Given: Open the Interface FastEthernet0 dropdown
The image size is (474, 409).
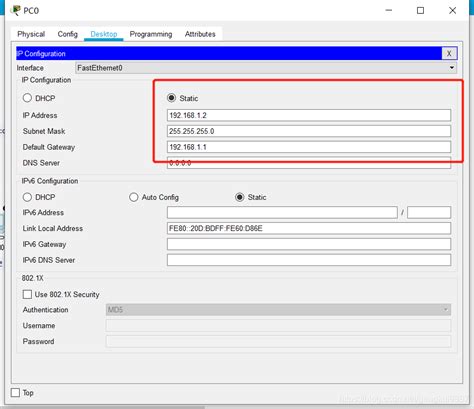Looking at the screenshot, I should [266, 68].
